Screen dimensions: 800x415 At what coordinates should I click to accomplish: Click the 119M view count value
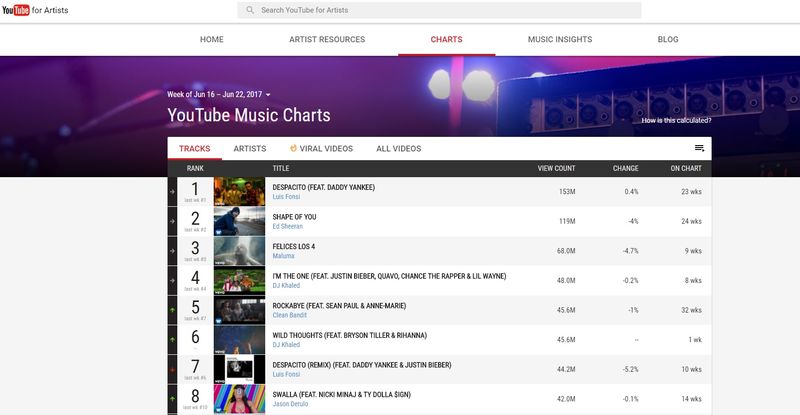click(x=567, y=222)
